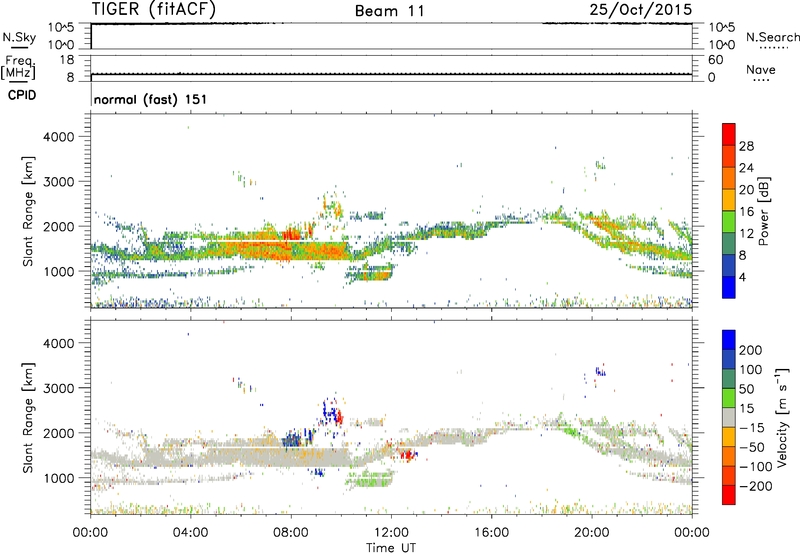This screenshot has width=800, height=554.
Task: Click the 28 tick on power colorbar
Action: tap(746, 146)
